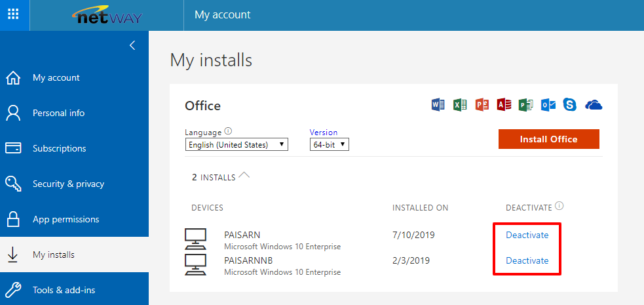Collapse the left navigation sidebar
The height and width of the screenshot is (305, 644).
tap(132, 45)
